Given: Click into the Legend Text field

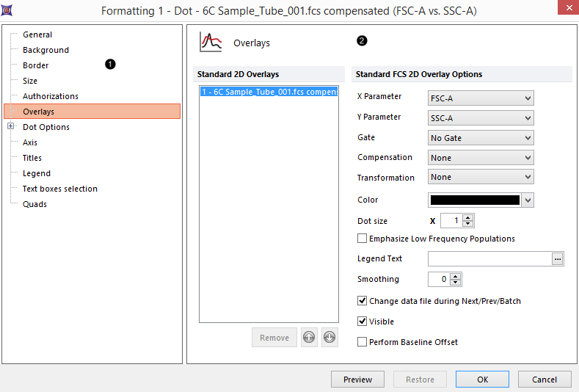Looking at the screenshot, I should [x=489, y=258].
